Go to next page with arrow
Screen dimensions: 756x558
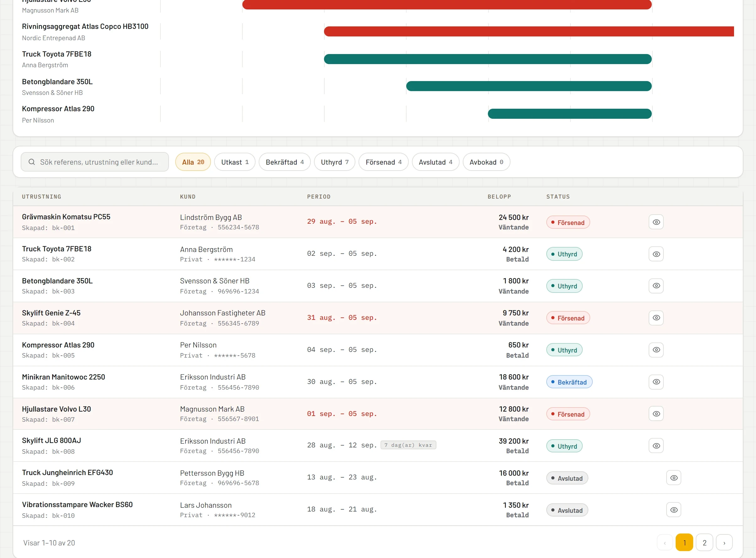(x=724, y=543)
